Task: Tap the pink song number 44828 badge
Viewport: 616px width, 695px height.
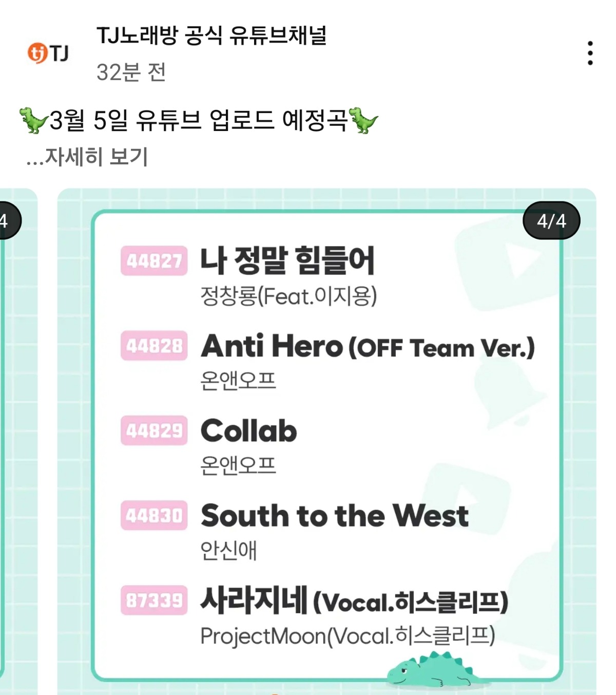Action: click(154, 346)
